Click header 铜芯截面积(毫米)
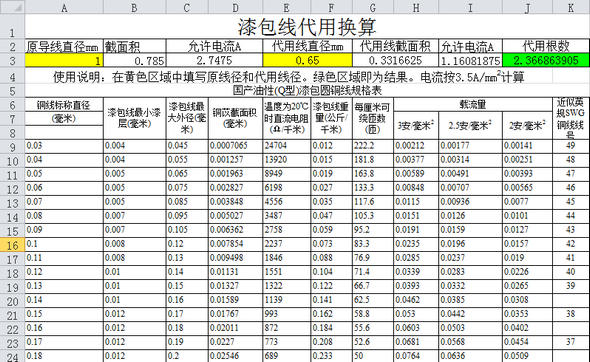This screenshot has height=362, width=590. (x=235, y=118)
